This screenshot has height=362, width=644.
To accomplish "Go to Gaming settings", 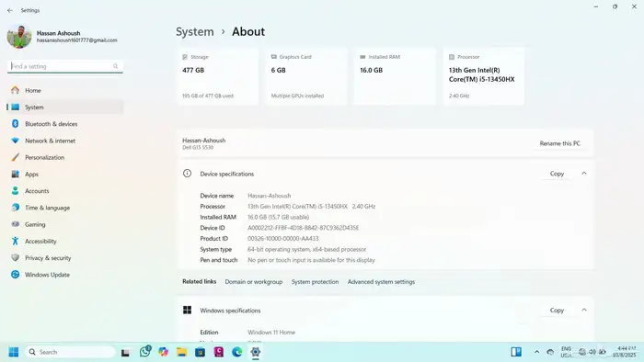I will click(x=65, y=225).
